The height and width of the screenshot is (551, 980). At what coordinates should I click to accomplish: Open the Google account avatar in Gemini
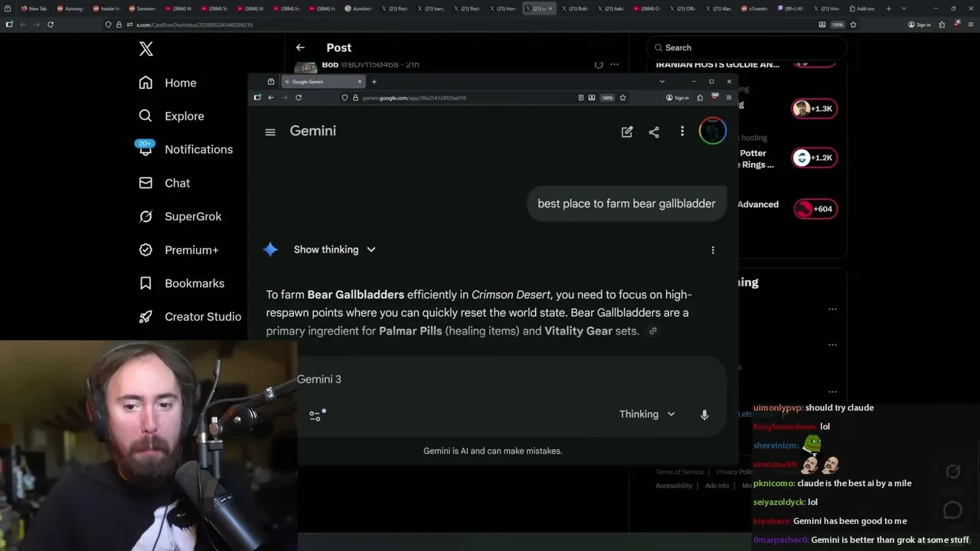[713, 132]
